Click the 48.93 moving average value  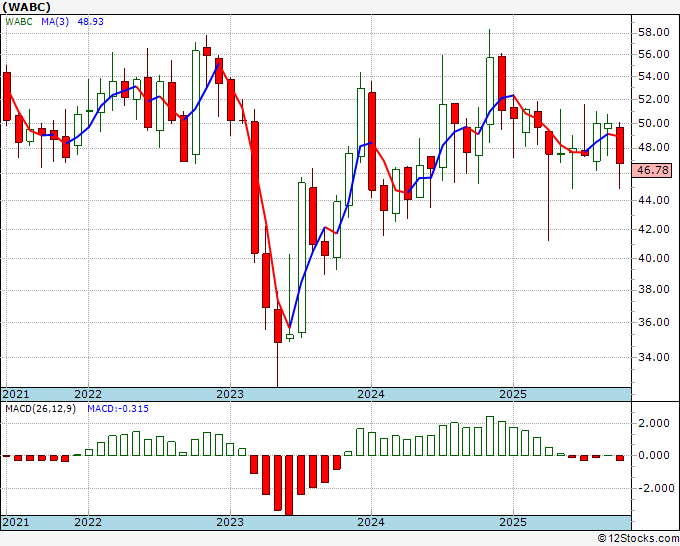tap(90, 22)
